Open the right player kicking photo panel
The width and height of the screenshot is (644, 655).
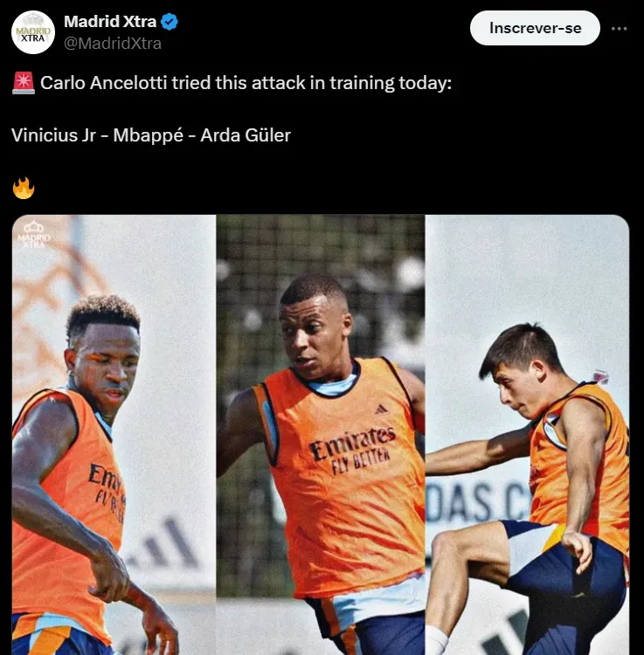click(x=528, y=434)
